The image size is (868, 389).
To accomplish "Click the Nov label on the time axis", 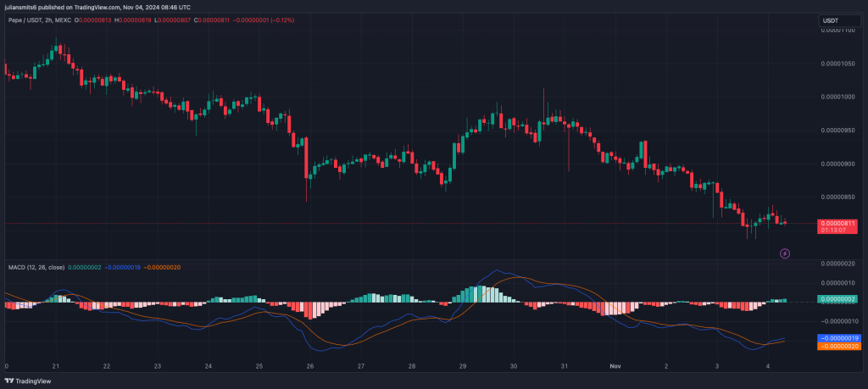I will coord(615,366).
